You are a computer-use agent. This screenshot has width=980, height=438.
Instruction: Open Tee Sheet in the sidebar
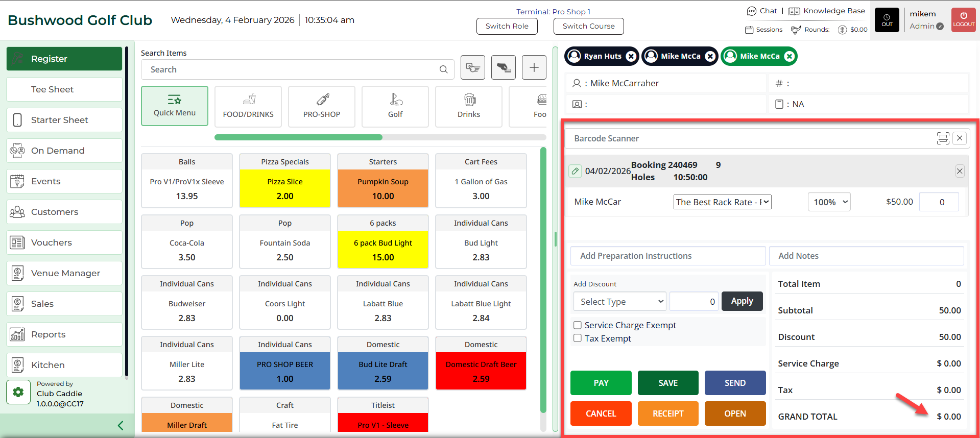pos(64,89)
